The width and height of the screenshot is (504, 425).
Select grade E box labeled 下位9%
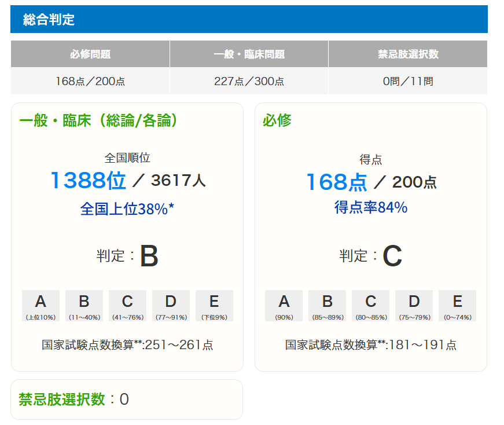(214, 306)
